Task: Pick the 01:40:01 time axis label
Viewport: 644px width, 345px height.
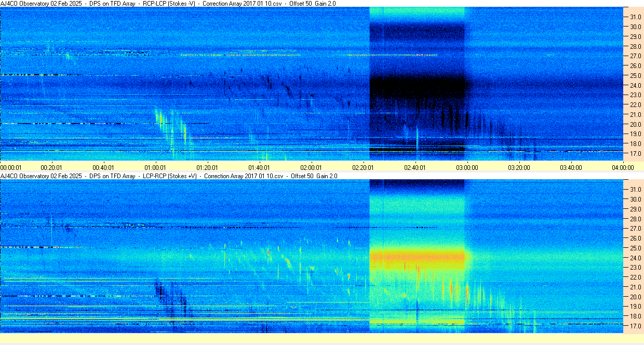Action: coord(259,167)
